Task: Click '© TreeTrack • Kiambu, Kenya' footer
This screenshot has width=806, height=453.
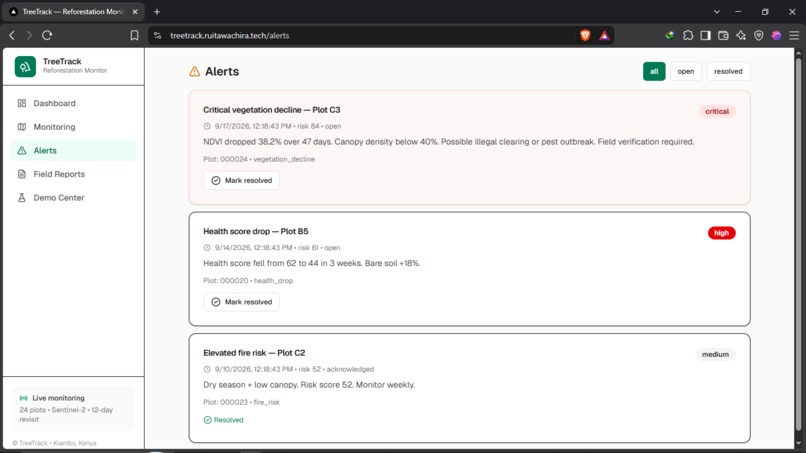Action: 54,443
